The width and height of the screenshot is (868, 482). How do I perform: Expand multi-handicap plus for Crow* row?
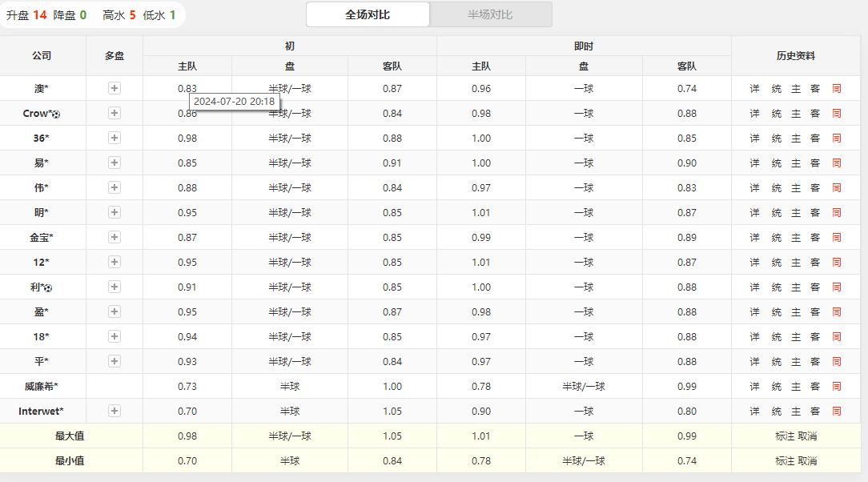coord(115,113)
